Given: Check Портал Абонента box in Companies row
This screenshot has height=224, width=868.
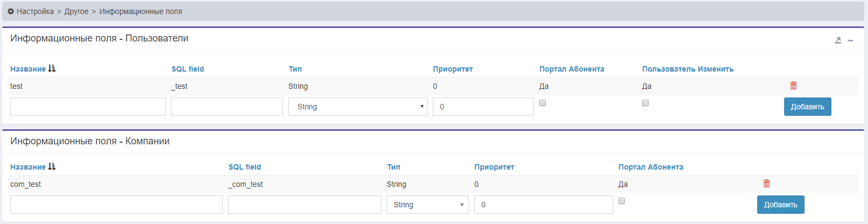Looking at the screenshot, I should [622, 201].
